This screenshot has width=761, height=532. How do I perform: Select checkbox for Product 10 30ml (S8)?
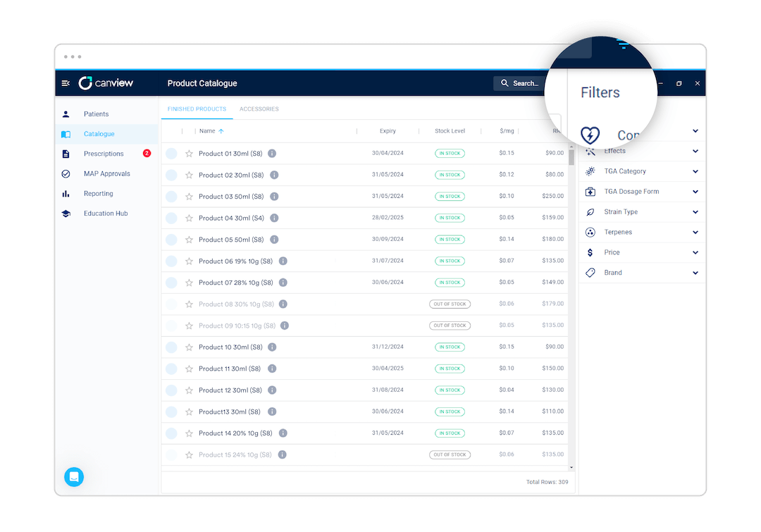(x=171, y=347)
